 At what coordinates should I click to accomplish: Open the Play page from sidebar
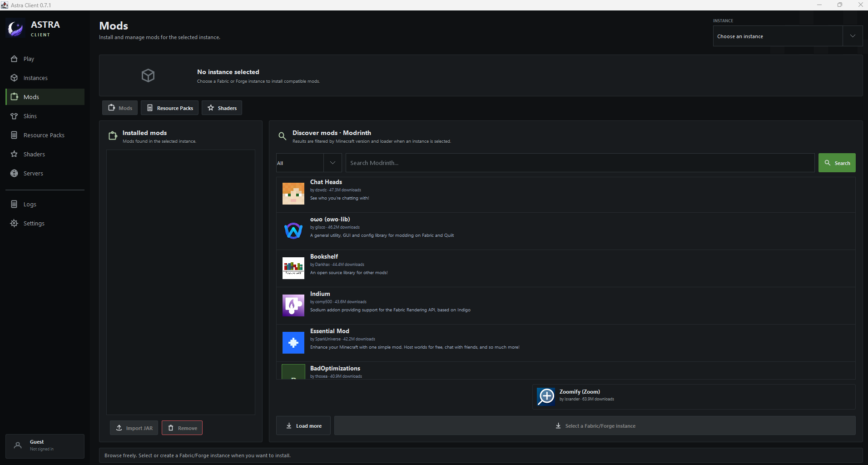pyautogui.click(x=45, y=59)
